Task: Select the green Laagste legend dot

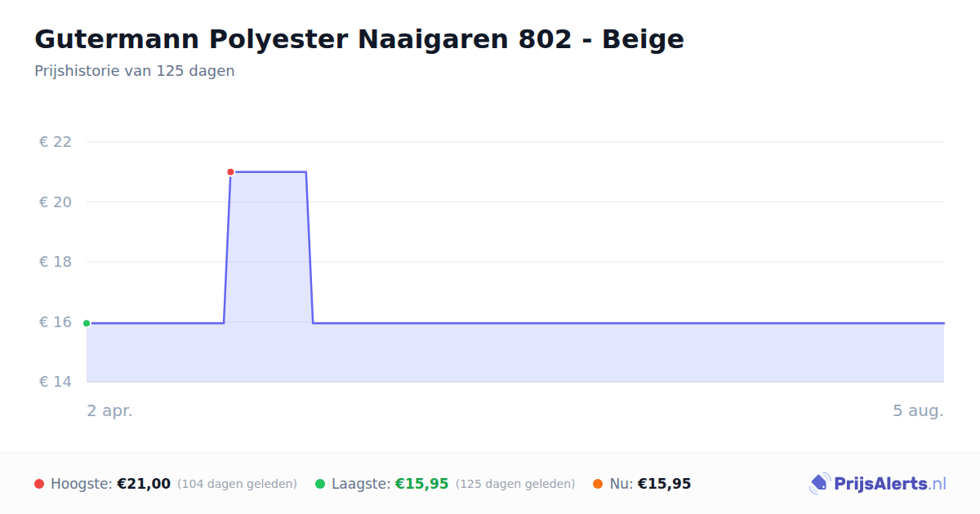Action: (320, 484)
